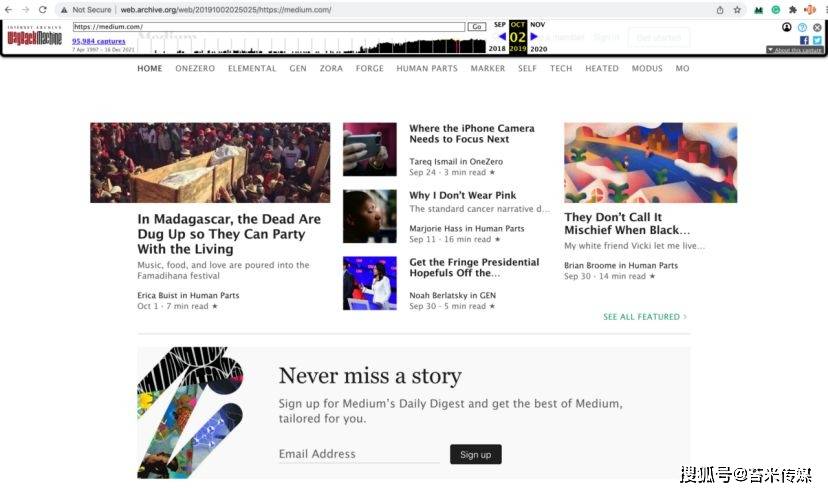Select the HOME tab
This screenshot has height=492, width=828.
149,69
